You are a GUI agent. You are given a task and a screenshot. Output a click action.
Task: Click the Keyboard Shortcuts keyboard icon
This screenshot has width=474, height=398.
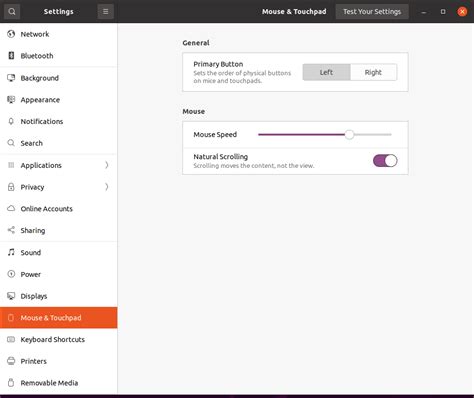[11, 339]
